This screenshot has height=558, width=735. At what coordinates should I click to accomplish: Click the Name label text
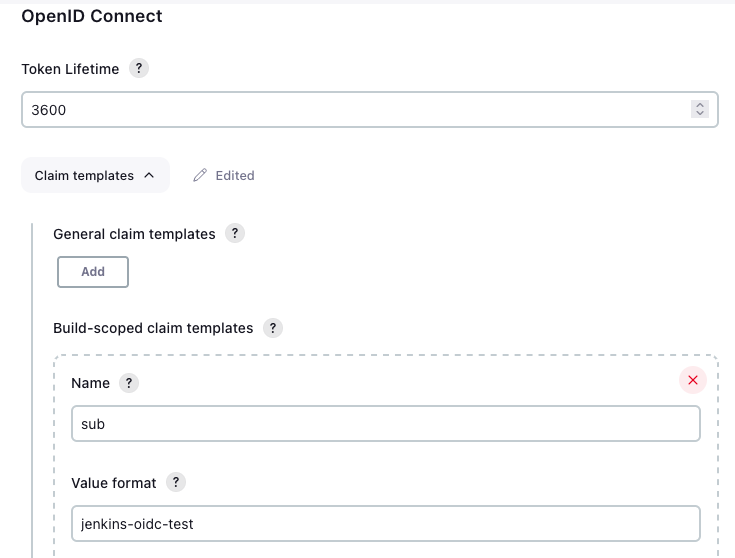coord(91,384)
